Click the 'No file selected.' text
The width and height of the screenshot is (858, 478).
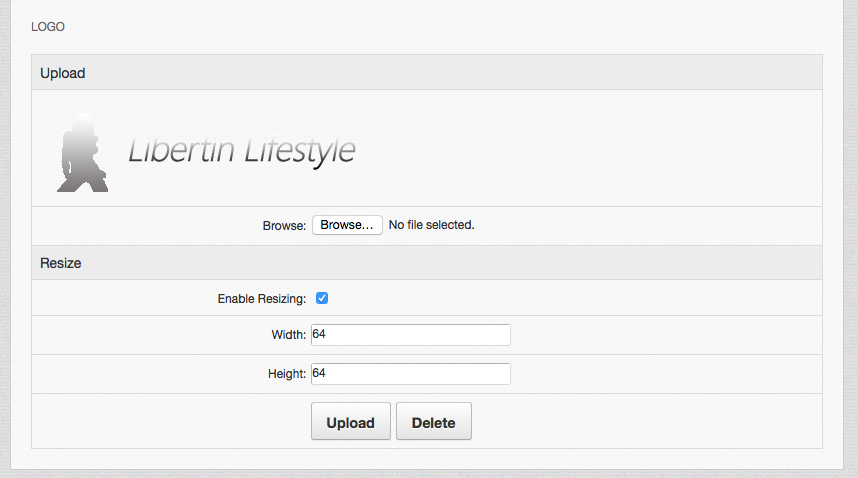pos(431,225)
